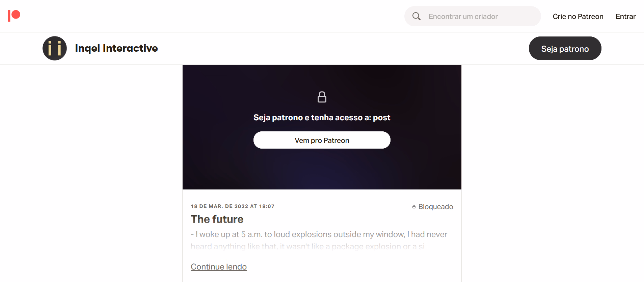The width and height of the screenshot is (644, 282).
Task: Open the 'Crie no Patreon' link
Action: [x=578, y=17]
